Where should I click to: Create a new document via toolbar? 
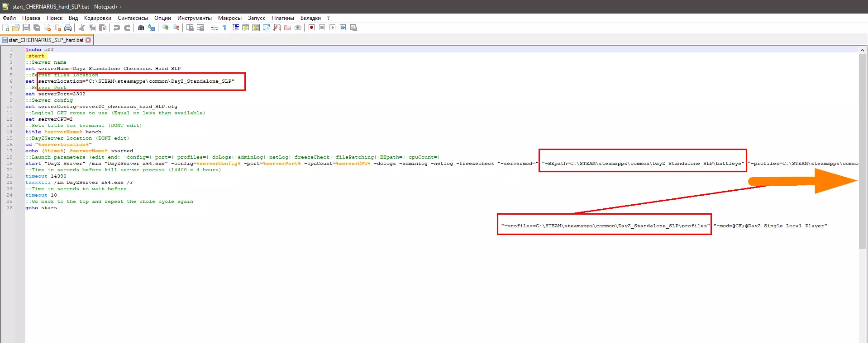(x=6, y=28)
